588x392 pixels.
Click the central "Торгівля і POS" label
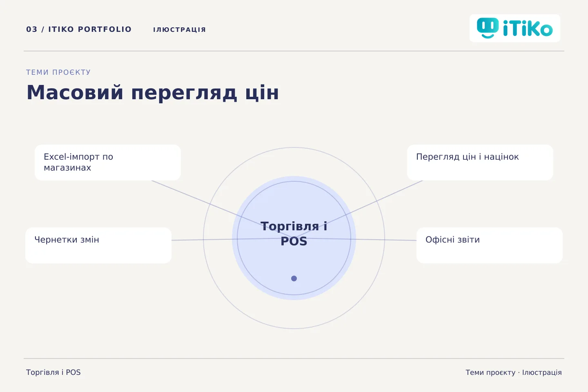pos(294,234)
